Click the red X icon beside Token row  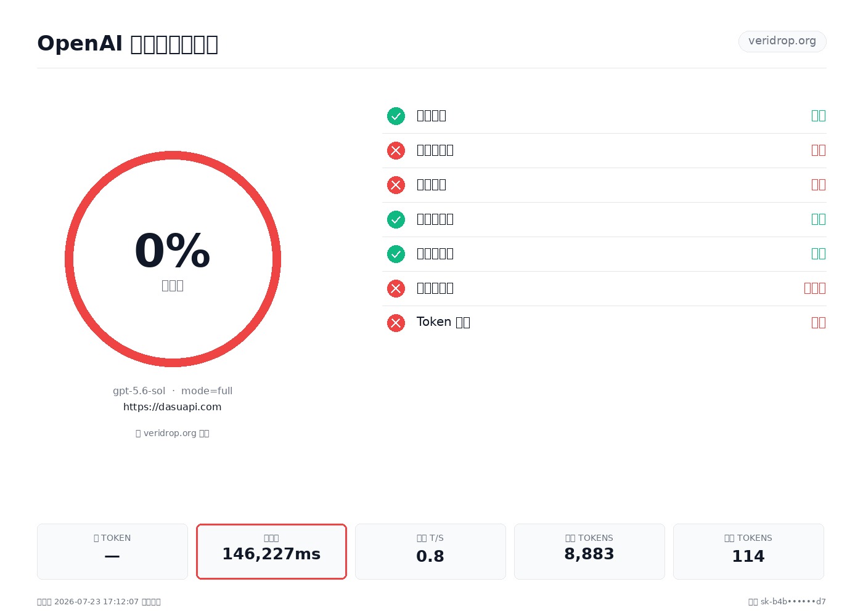[x=396, y=323]
